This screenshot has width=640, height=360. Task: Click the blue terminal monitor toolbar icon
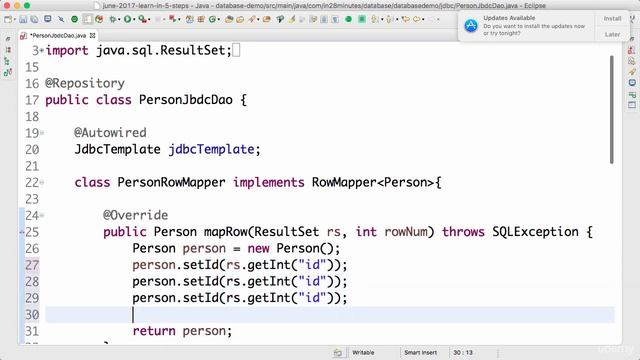pyautogui.click(x=48, y=19)
